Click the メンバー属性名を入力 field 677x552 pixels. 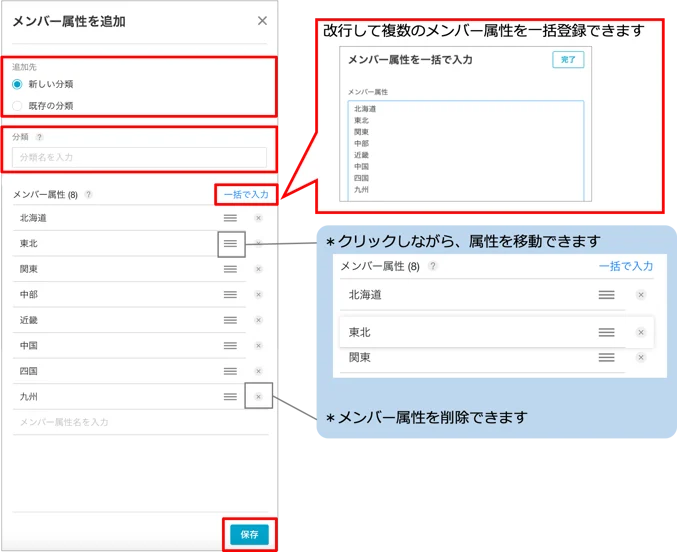coord(140,422)
